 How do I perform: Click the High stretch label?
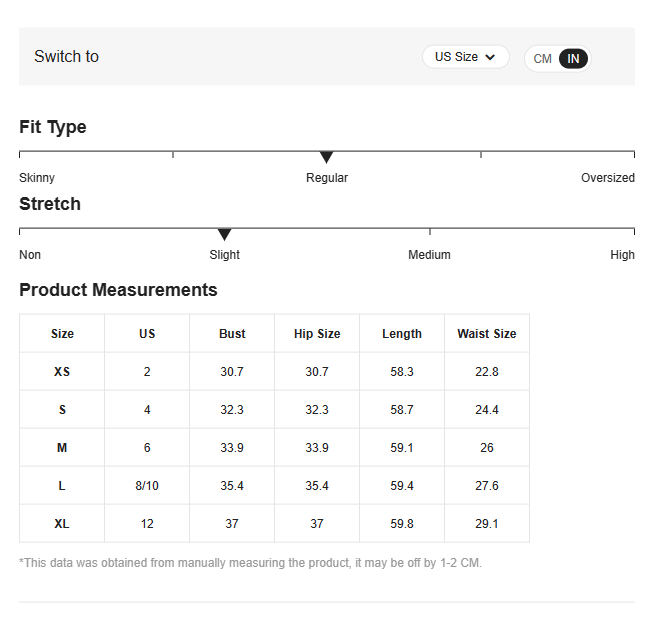(622, 255)
